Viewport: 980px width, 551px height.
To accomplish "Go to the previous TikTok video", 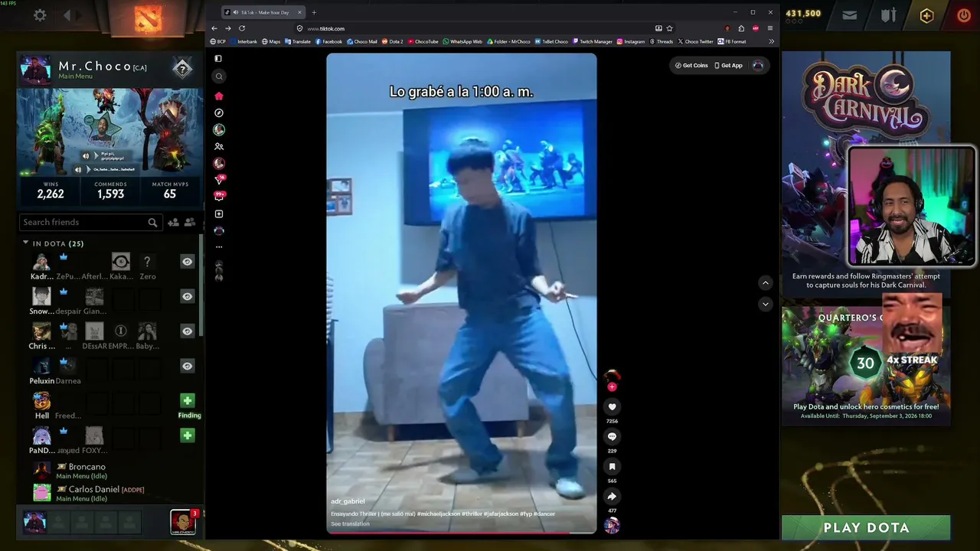I will pos(765,283).
